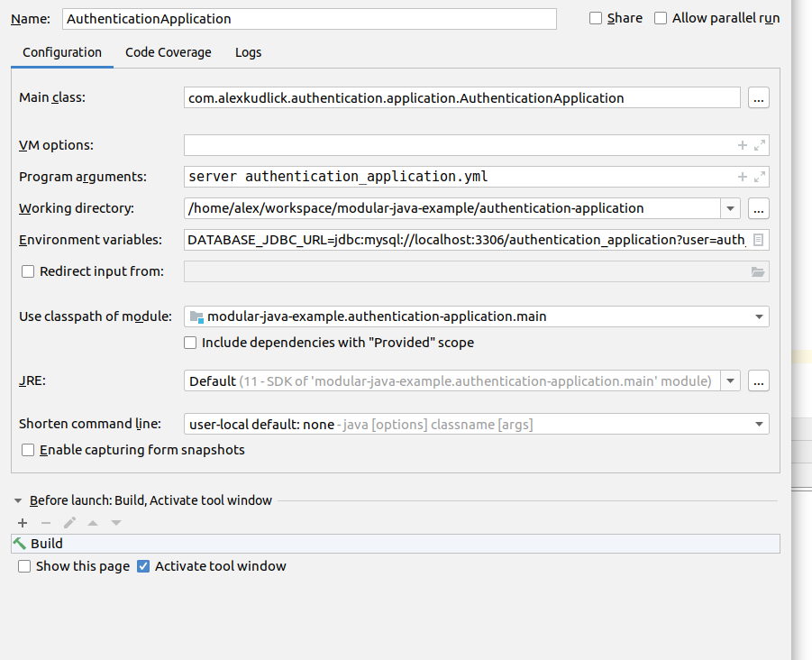The width and height of the screenshot is (812, 660).
Task: Add a new Before launch task
Action: pos(23,523)
